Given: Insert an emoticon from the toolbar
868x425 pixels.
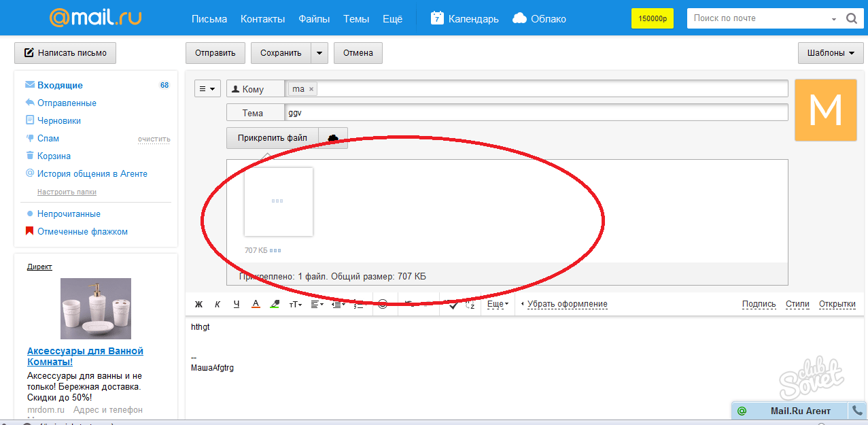Looking at the screenshot, I should tap(383, 305).
